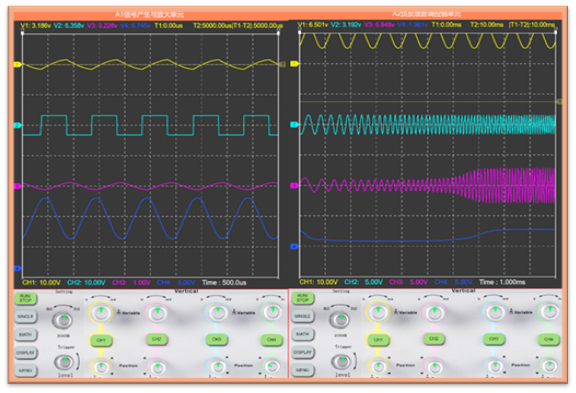
Task: Click the CH3 volts knob on the left oscilloscope
Action: 217,312
